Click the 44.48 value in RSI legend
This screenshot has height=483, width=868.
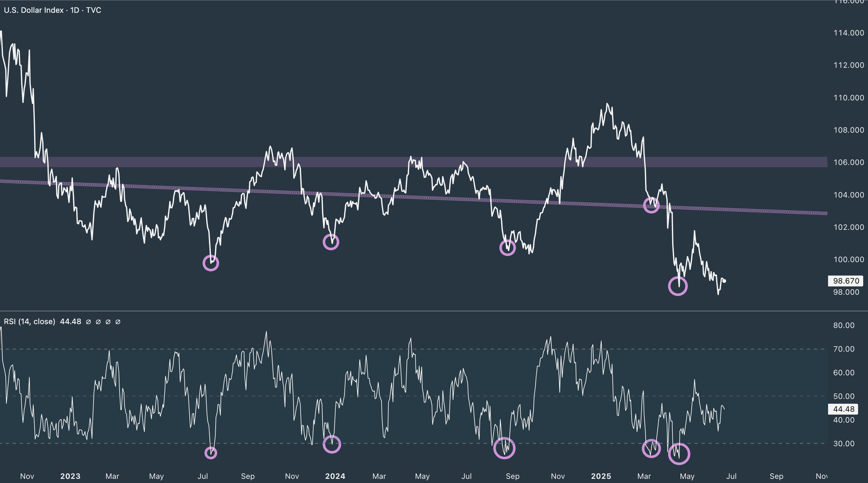[70, 322]
